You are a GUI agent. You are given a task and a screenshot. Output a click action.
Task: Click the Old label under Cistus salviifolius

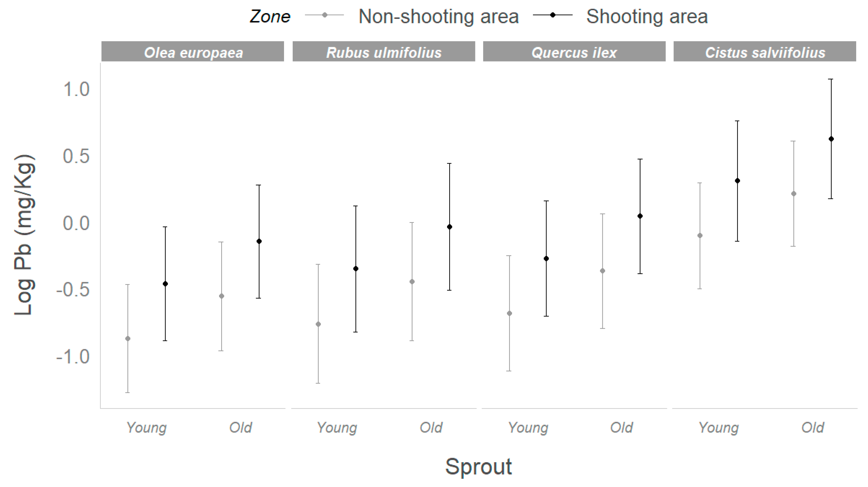click(813, 428)
